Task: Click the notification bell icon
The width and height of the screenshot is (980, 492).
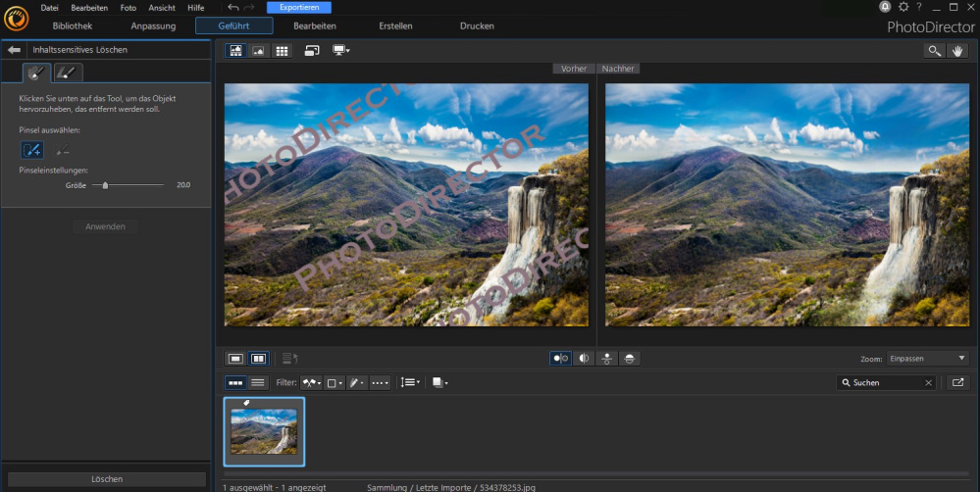Action: [887, 7]
